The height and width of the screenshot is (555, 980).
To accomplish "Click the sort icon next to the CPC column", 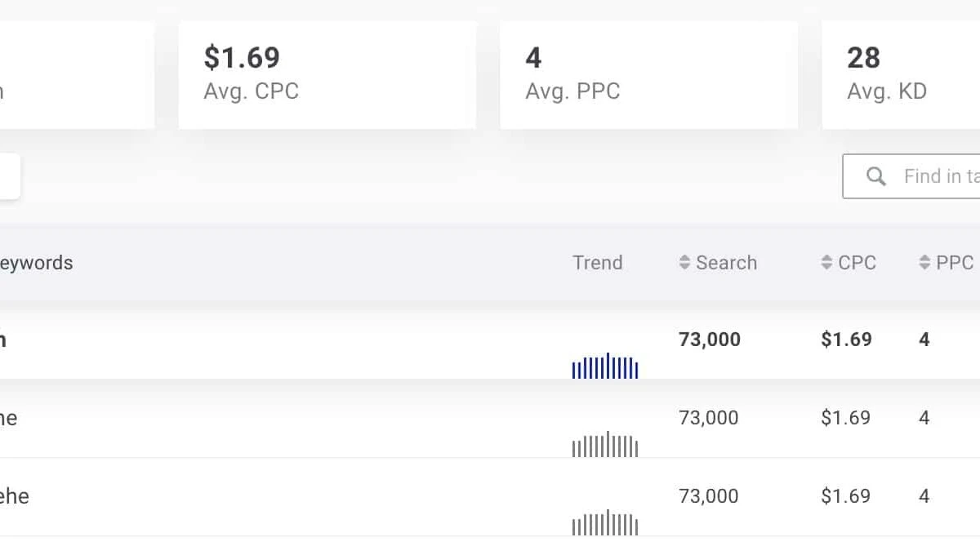I will [x=825, y=263].
